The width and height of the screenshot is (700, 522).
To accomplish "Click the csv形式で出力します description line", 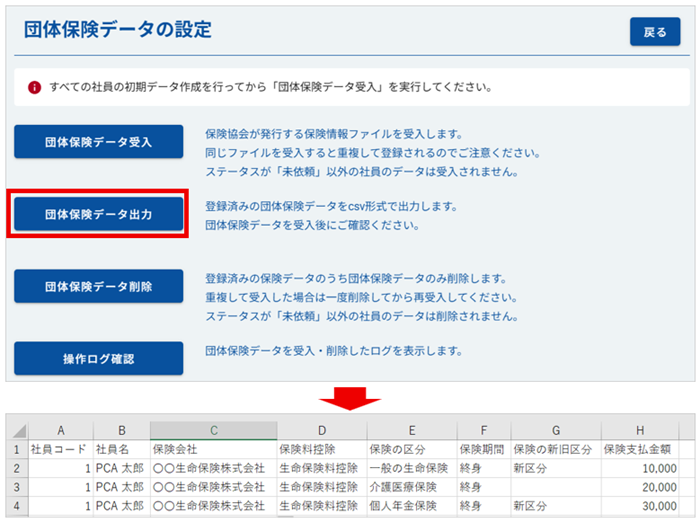I will click(x=331, y=206).
